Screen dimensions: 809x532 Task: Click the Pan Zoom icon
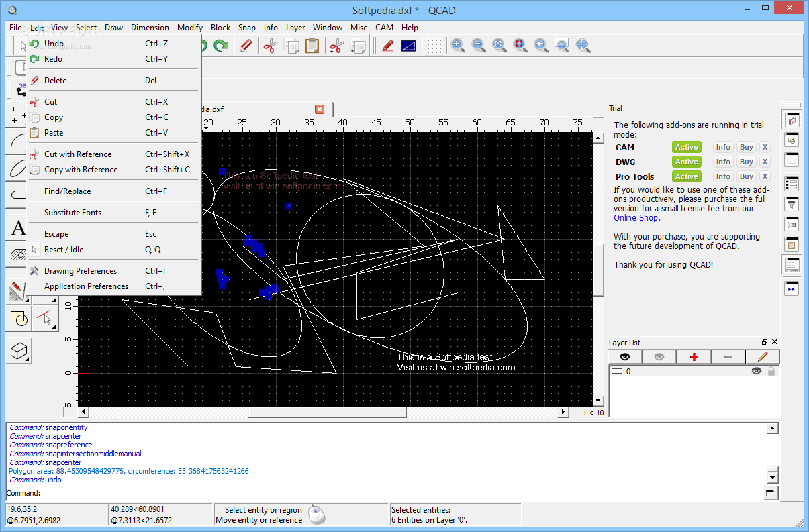coord(583,46)
